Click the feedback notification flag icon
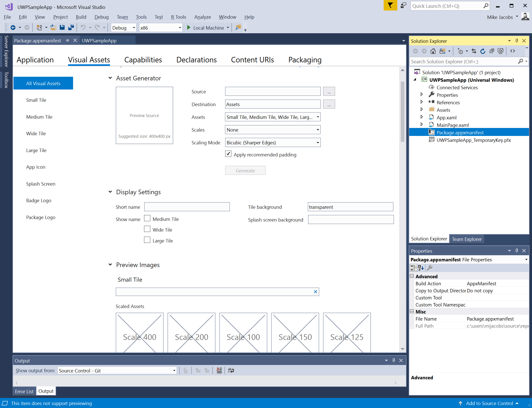 tap(390, 5)
